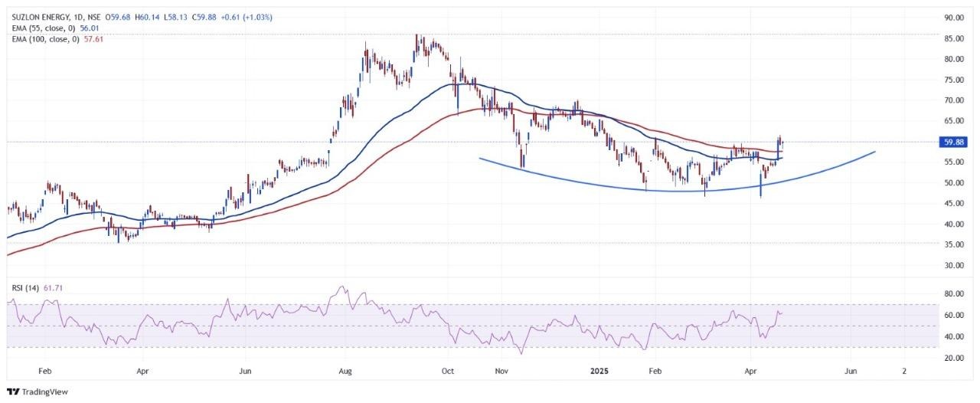980x403 pixels.
Task: Click the Oct label on the time axis
Action: (x=448, y=369)
